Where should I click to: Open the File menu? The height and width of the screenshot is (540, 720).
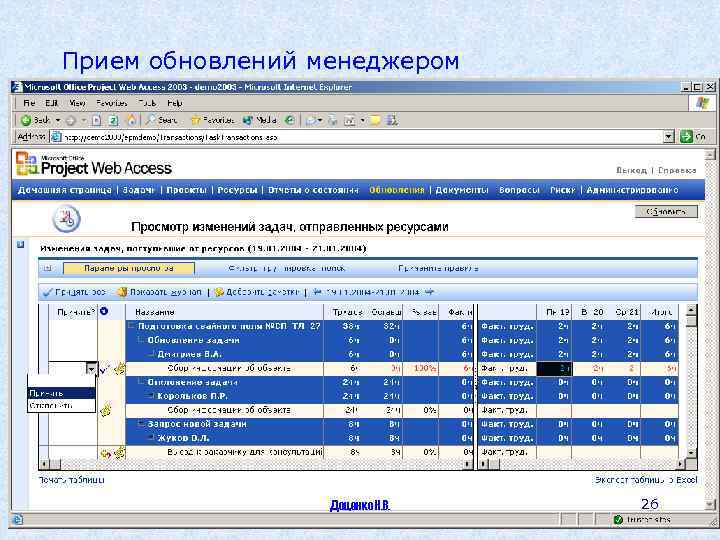click(x=29, y=103)
